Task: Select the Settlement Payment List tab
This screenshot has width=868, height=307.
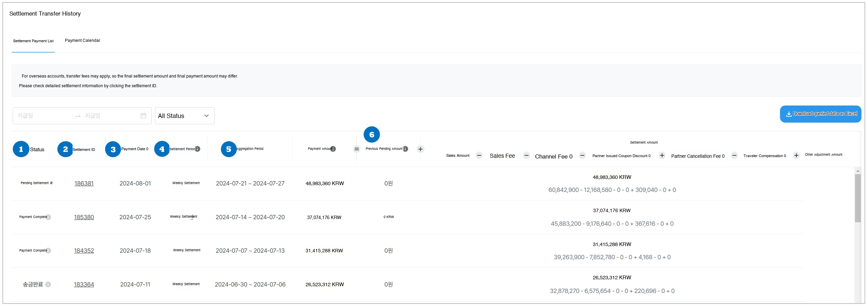Action: [x=33, y=41]
